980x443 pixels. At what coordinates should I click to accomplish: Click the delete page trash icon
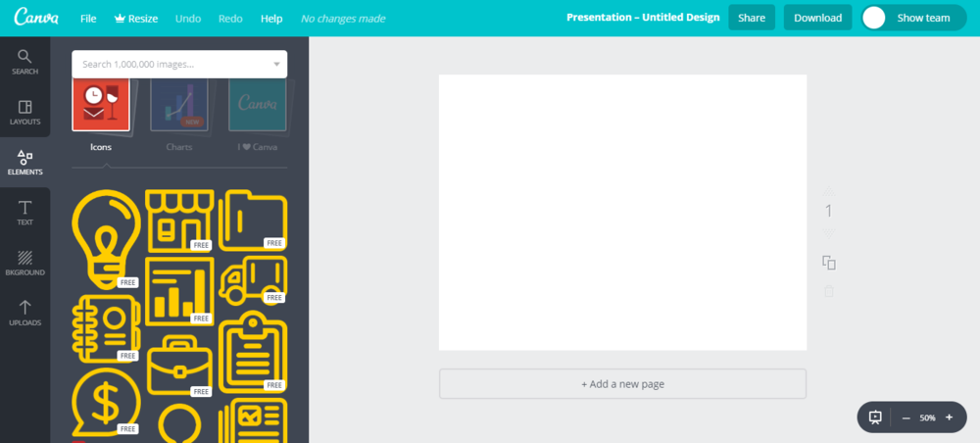tap(829, 291)
